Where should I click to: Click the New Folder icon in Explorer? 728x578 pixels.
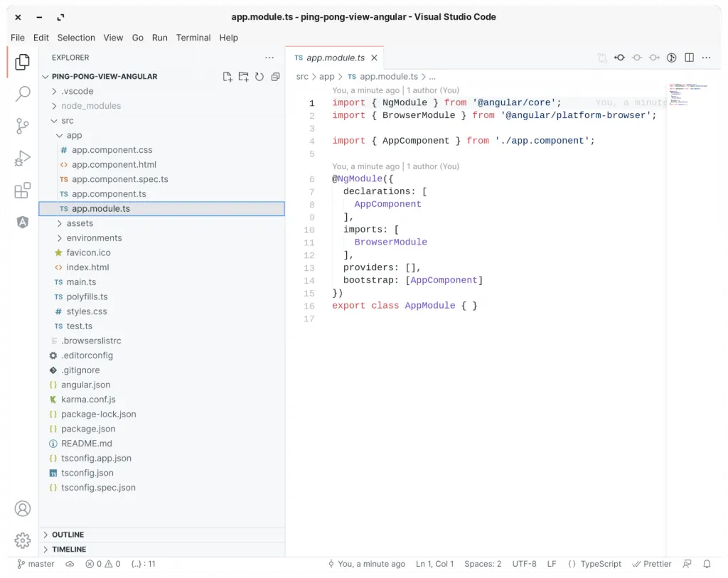tap(243, 77)
